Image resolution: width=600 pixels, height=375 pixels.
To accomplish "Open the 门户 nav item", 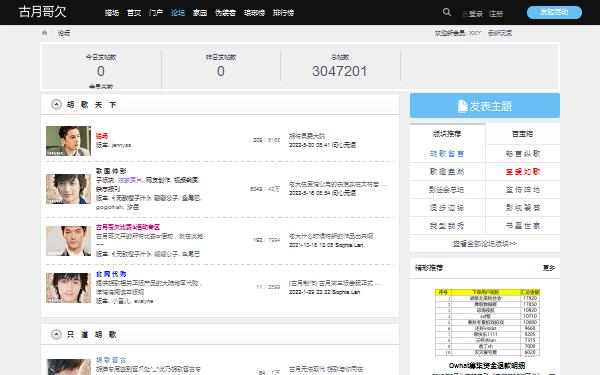I will (x=156, y=13).
